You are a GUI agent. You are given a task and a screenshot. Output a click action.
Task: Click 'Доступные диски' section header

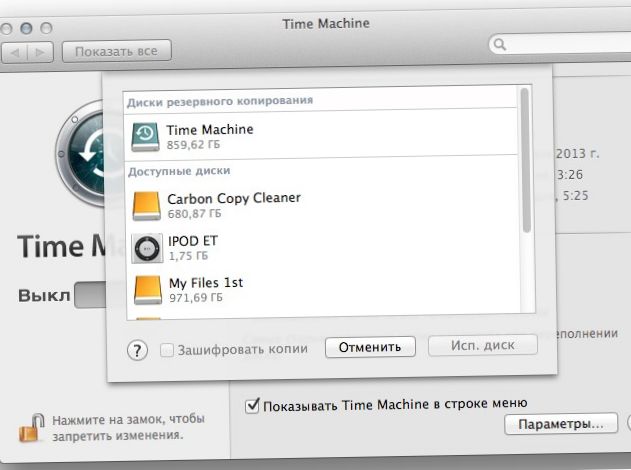tap(179, 171)
